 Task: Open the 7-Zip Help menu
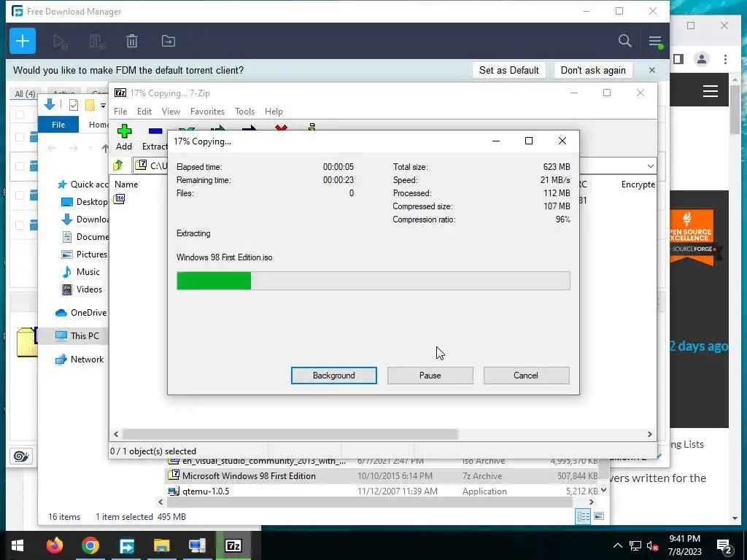tap(274, 112)
